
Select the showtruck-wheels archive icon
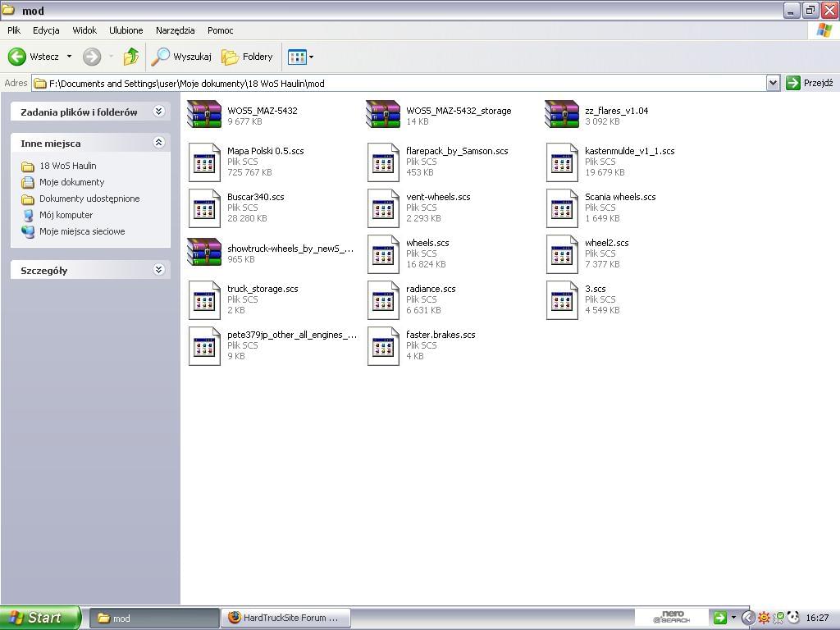(204, 253)
